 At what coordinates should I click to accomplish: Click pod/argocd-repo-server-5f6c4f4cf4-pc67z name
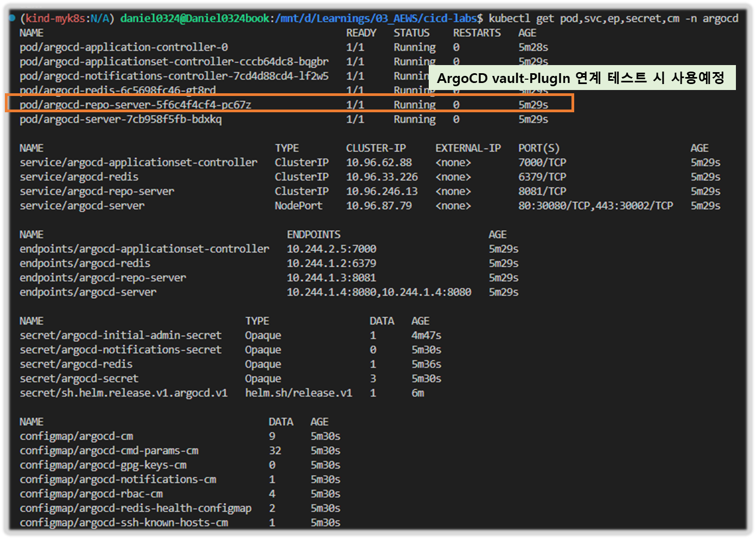pyautogui.click(x=136, y=105)
